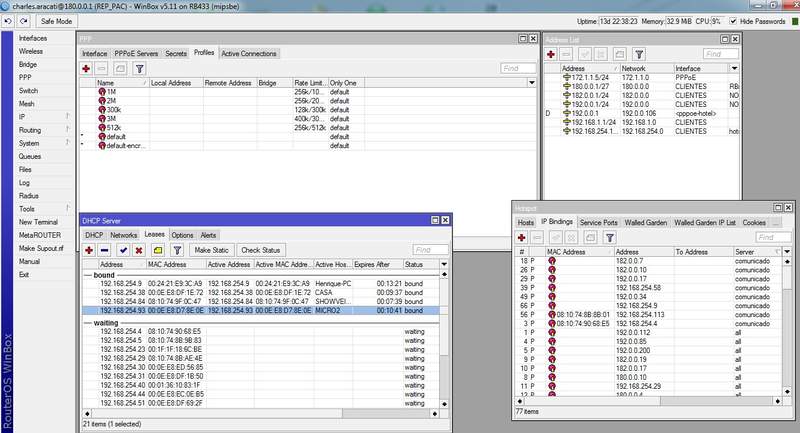Switch to Secrets tab in PPP
Viewport: 800px width, 433px height.
[176, 54]
